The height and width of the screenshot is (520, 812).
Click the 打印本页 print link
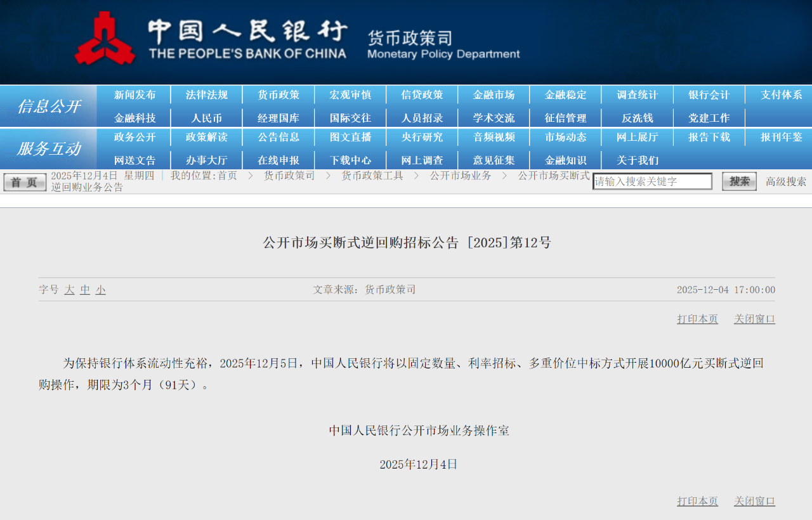coord(697,318)
